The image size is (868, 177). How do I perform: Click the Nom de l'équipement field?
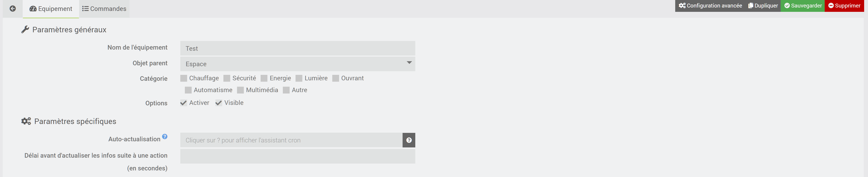pos(297,48)
